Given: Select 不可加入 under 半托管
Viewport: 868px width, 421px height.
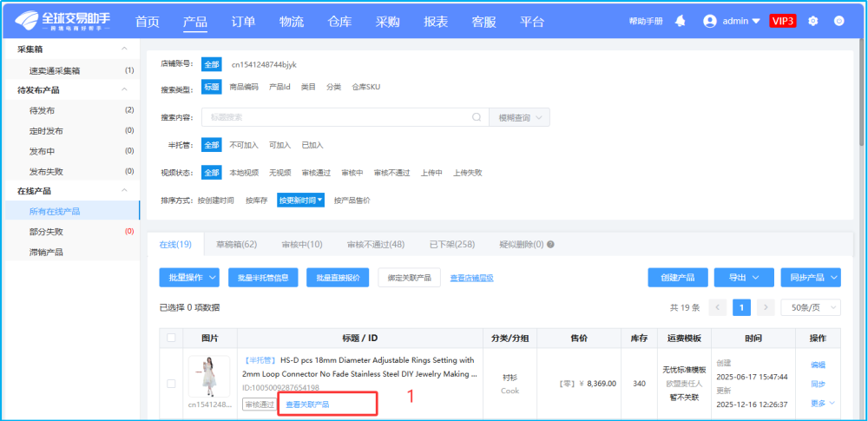Looking at the screenshot, I should point(244,145).
